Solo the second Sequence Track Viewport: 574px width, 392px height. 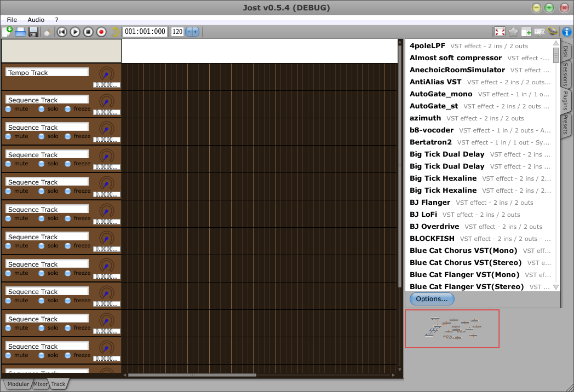tap(42, 136)
